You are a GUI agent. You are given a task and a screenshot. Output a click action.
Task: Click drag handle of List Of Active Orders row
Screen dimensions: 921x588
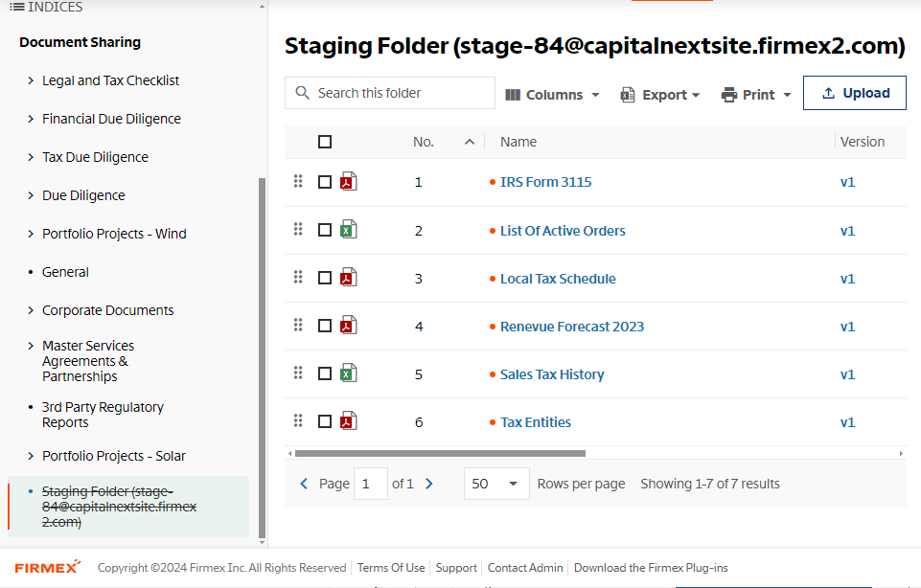[298, 230]
